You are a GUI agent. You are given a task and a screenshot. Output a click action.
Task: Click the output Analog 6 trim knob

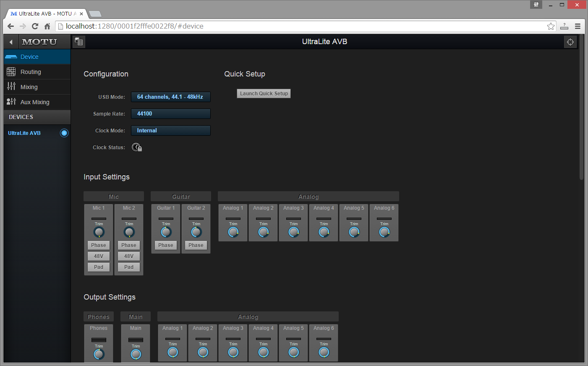tap(324, 352)
